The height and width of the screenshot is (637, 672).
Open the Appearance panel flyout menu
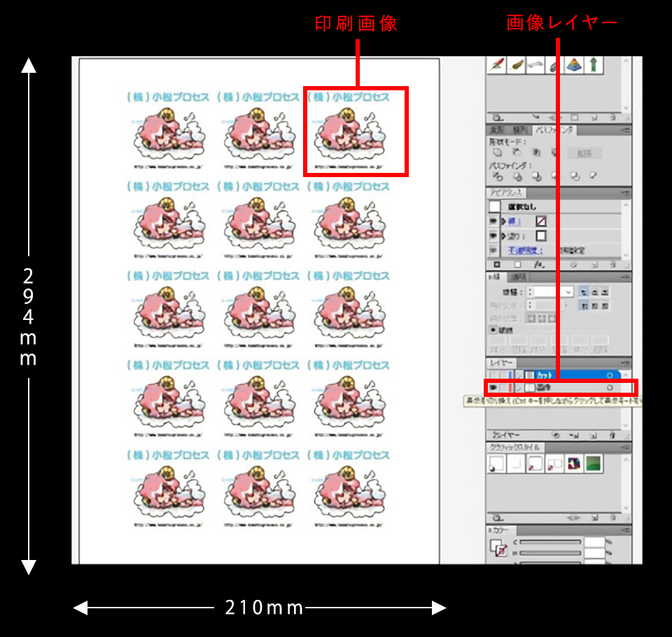pos(625,193)
